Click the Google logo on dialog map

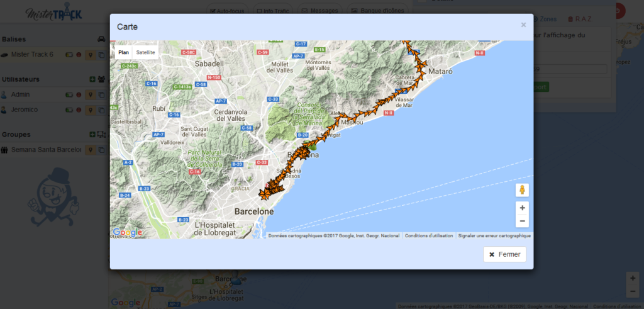point(127,232)
